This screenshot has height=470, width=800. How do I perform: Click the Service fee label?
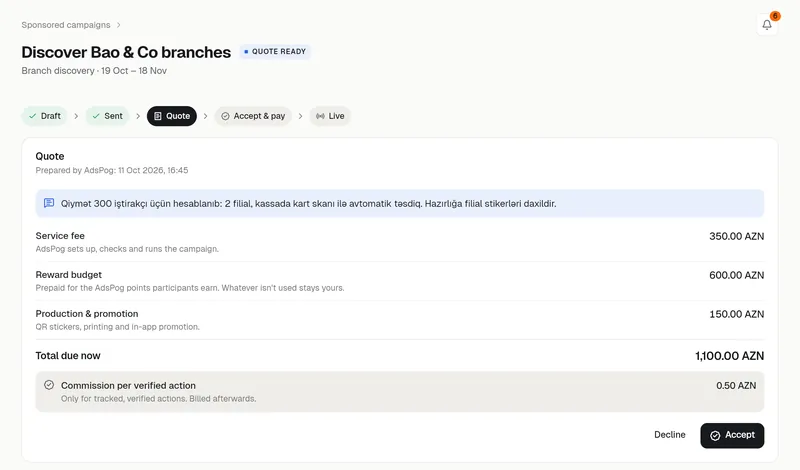point(60,236)
